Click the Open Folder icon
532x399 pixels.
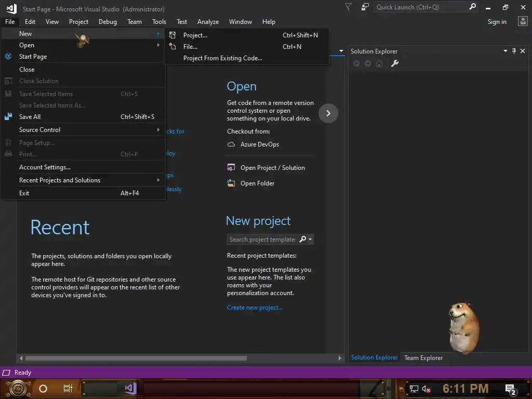click(231, 183)
